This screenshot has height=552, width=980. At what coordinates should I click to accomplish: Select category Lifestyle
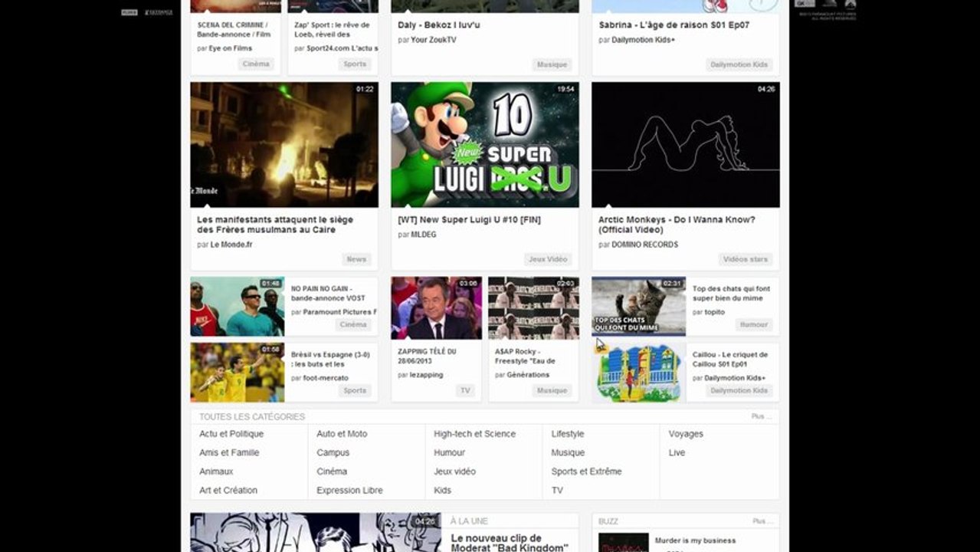click(568, 434)
